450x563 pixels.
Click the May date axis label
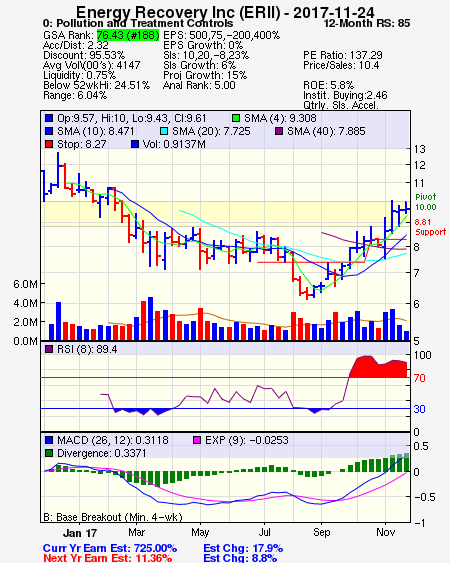coord(200,532)
